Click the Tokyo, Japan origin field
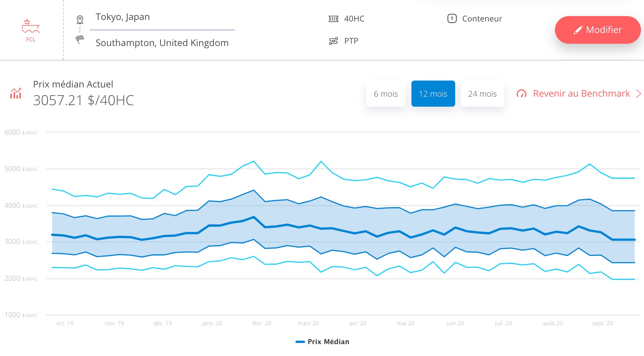Viewport: 644px width, 356px height. 162,17
